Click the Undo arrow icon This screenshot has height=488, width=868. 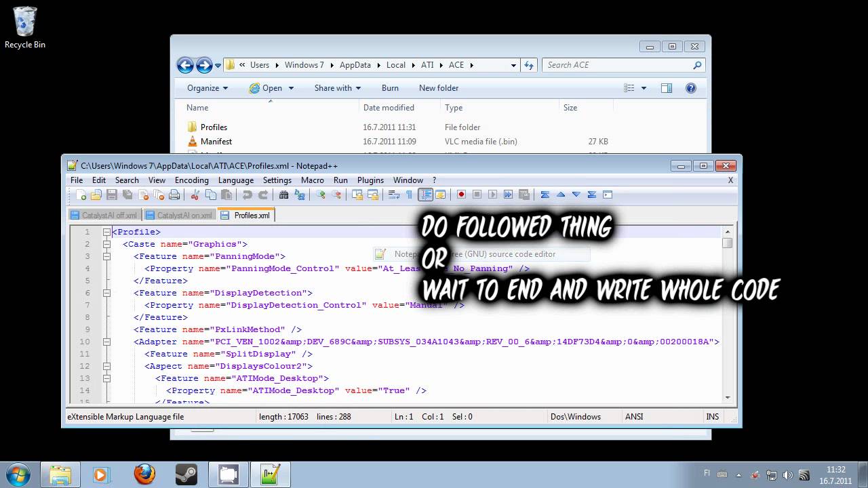pyautogui.click(x=248, y=195)
